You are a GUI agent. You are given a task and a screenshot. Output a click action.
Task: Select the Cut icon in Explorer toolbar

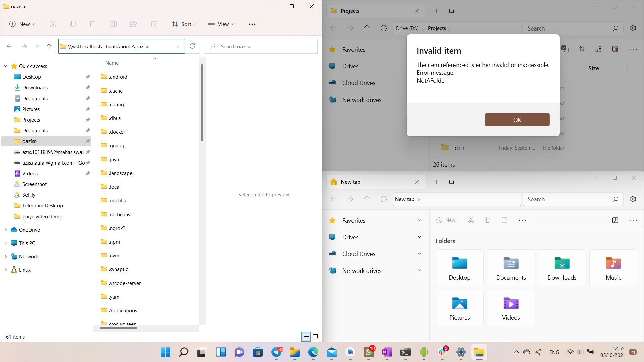click(x=53, y=24)
